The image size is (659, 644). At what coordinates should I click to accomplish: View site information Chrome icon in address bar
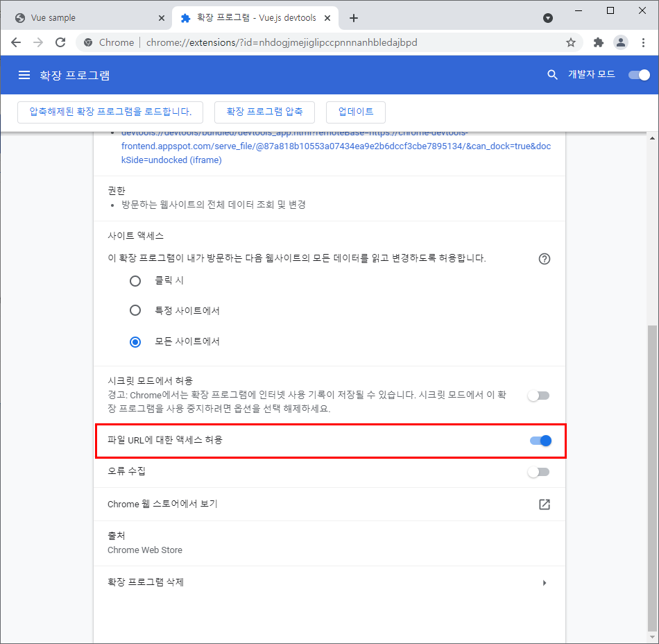[x=88, y=42]
